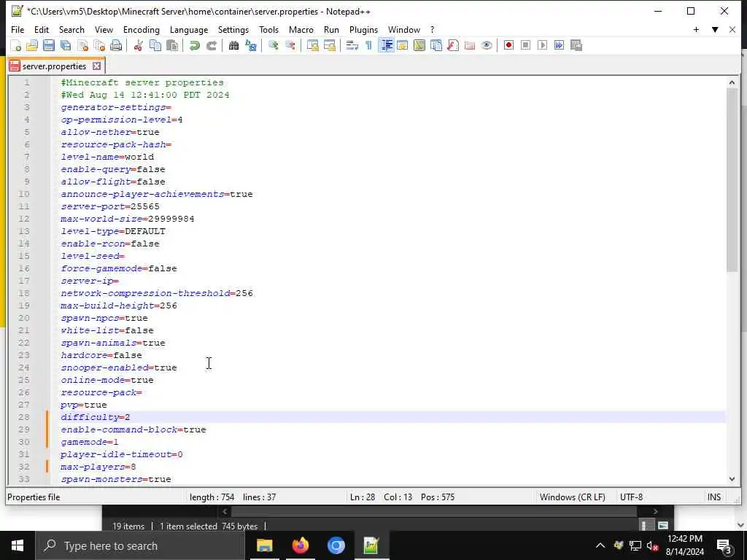This screenshot has height=560, width=747.
Task: Open a file via the folder icon
Action: (32, 45)
